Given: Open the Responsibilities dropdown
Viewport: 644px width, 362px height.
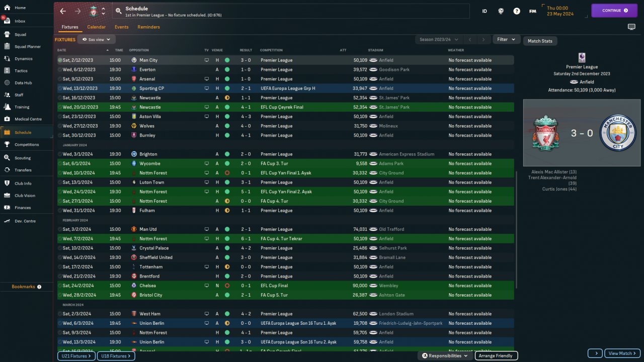Looking at the screenshot, I should [444, 356].
